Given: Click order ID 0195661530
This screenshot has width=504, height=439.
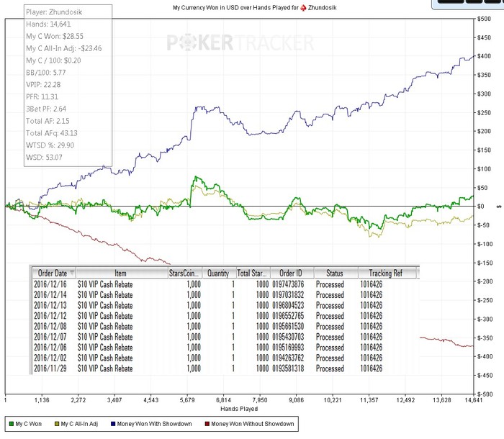Looking at the screenshot, I should tap(288, 327).
